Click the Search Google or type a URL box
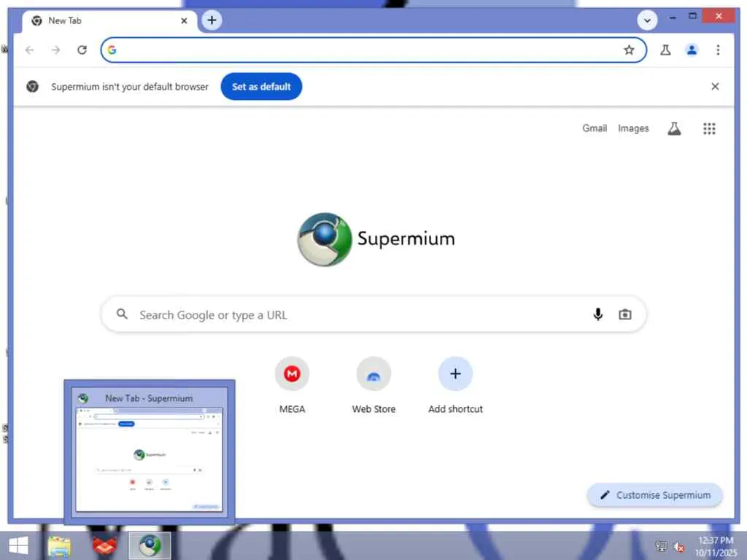The height and width of the screenshot is (560, 747). coord(374,314)
